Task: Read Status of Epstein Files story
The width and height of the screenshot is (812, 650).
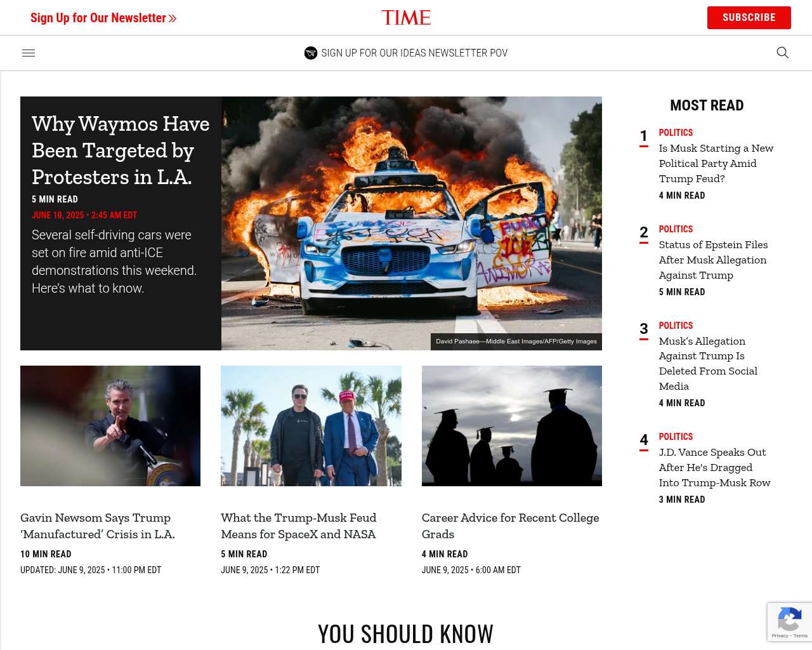Action: (x=713, y=260)
